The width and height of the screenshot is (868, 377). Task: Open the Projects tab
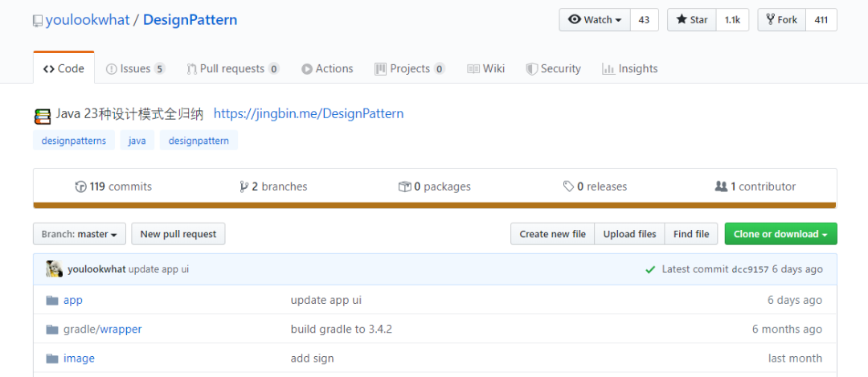pos(410,68)
